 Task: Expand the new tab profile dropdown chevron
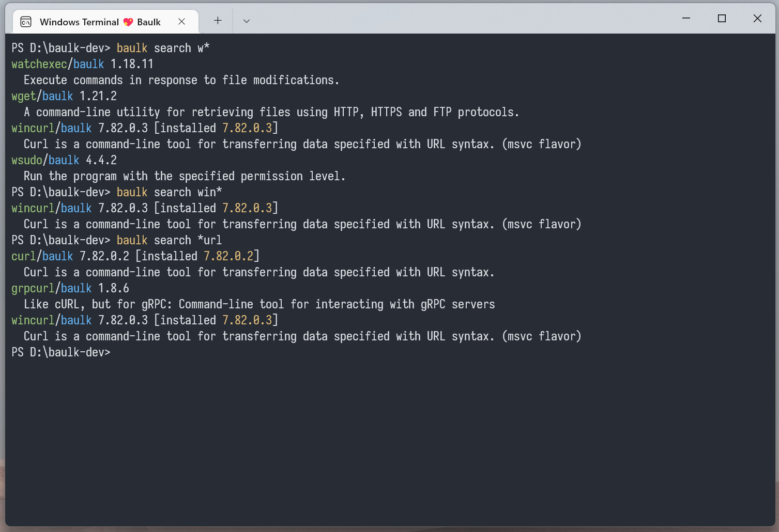[x=247, y=21]
